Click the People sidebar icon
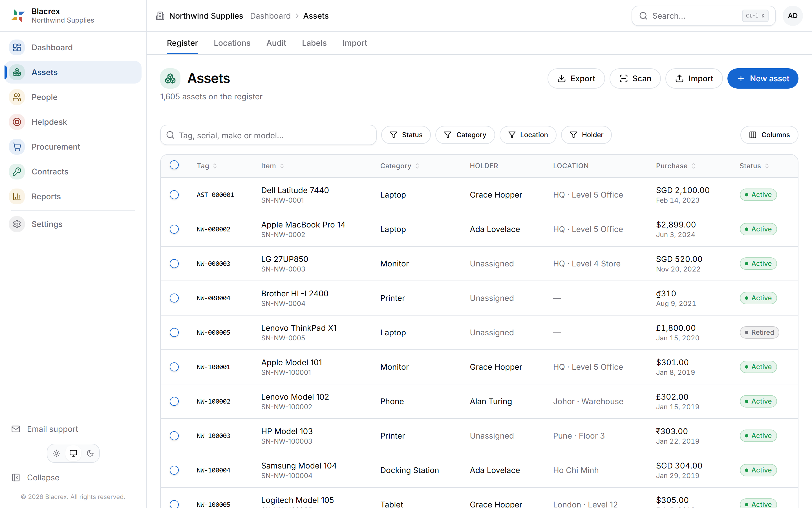 [17, 97]
